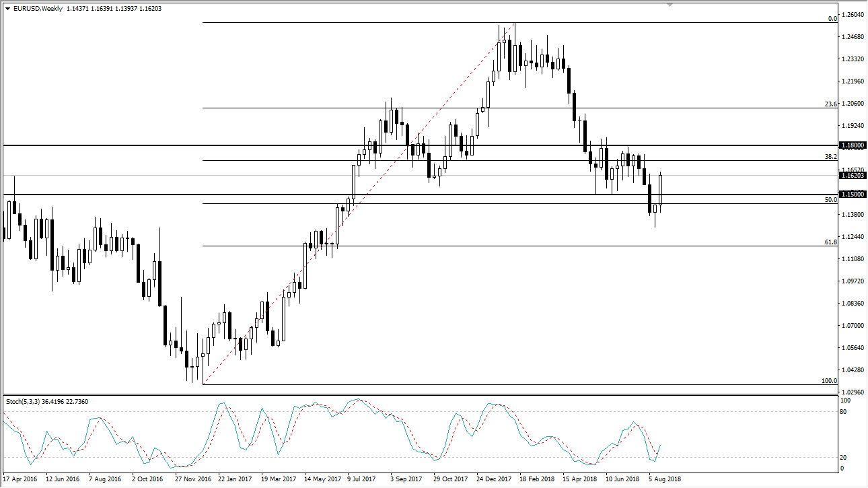Select the 38.2 Fibonacci level label
Screen dimensions: 868x488
(x=830, y=156)
